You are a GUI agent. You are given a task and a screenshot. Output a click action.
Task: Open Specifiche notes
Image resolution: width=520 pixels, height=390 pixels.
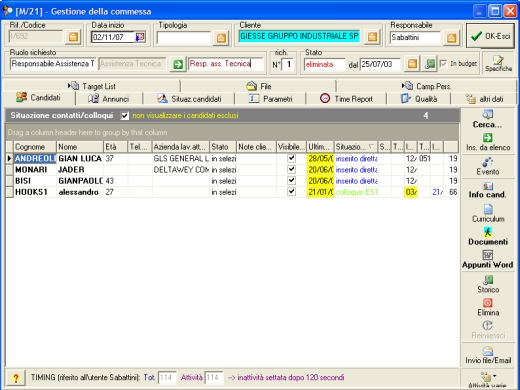click(498, 63)
